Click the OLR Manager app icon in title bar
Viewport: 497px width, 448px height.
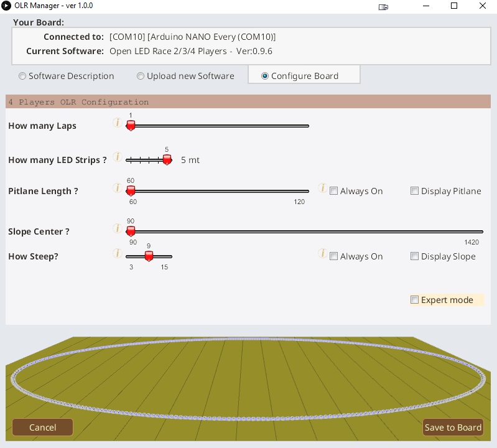(x=6, y=6)
